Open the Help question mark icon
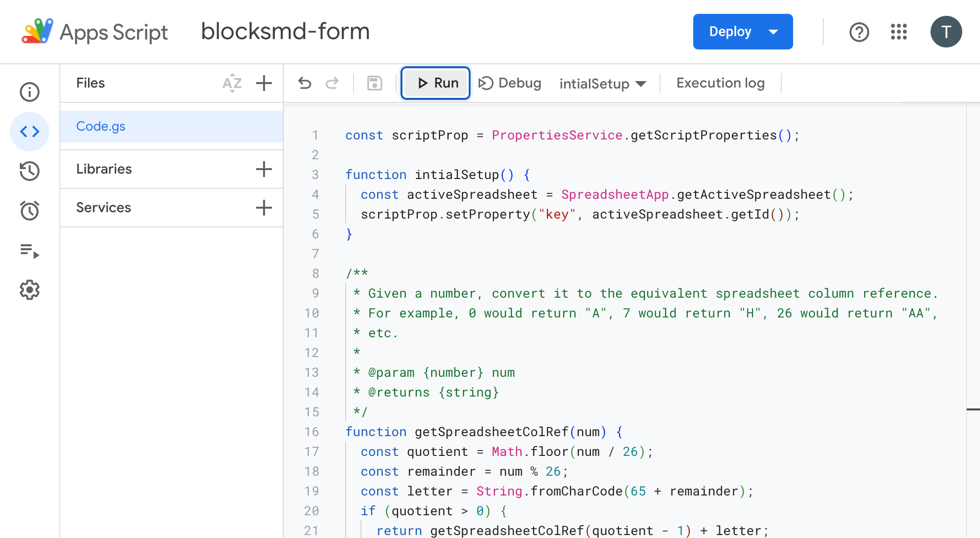Viewport: 980px width, 538px height. click(859, 32)
